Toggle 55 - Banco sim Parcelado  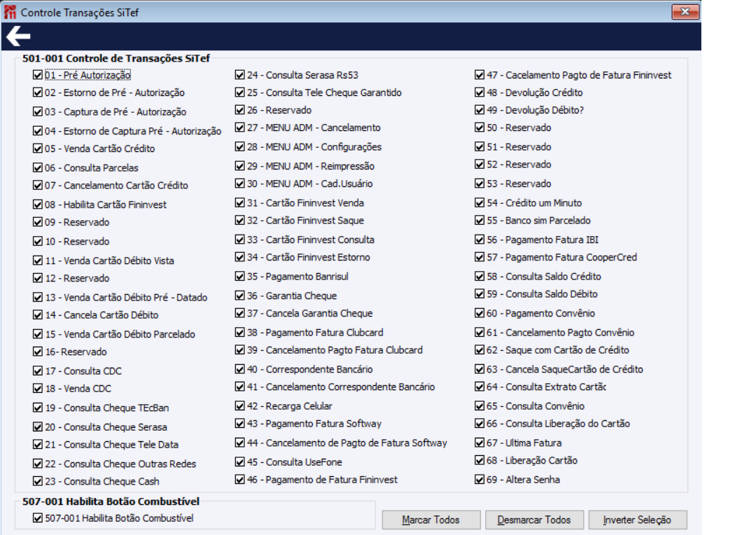pos(479,220)
